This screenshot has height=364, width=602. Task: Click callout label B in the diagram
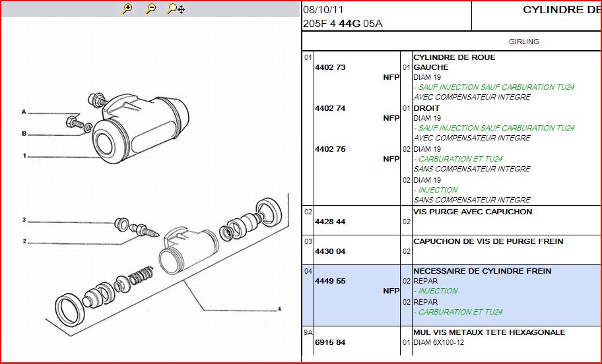click(24, 133)
